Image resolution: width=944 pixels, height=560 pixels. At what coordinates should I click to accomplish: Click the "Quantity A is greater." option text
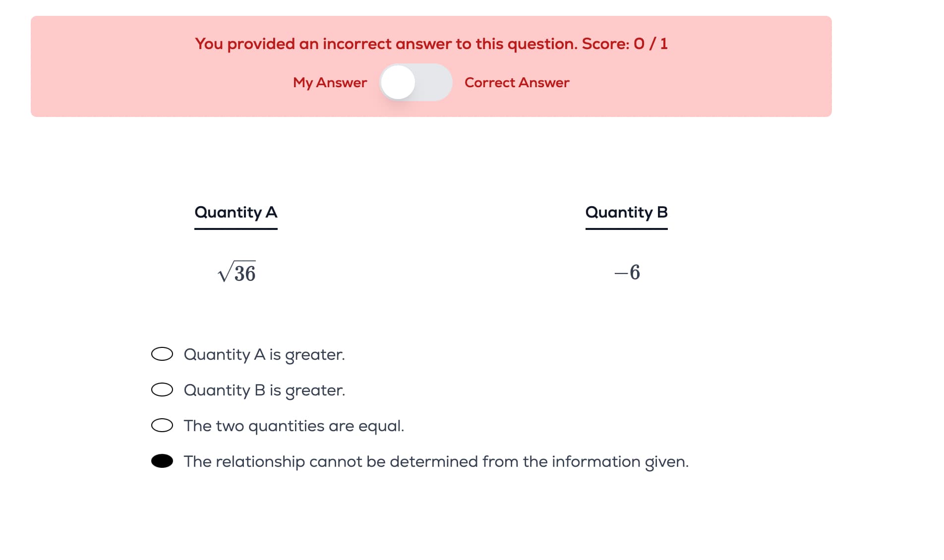tap(264, 354)
